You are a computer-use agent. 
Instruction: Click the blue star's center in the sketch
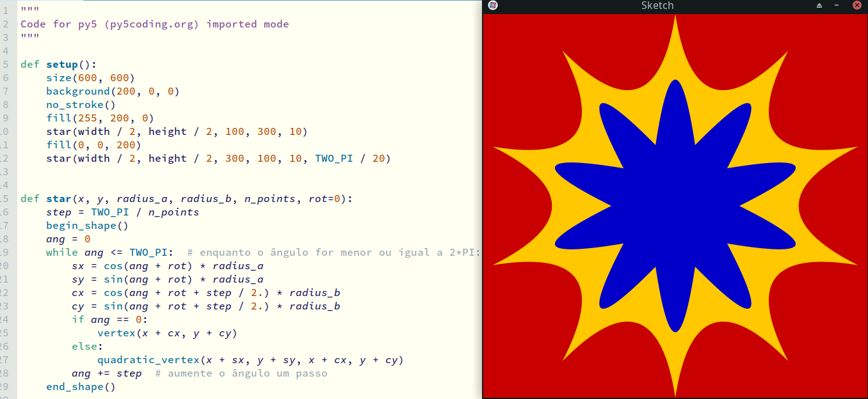point(675,206)
